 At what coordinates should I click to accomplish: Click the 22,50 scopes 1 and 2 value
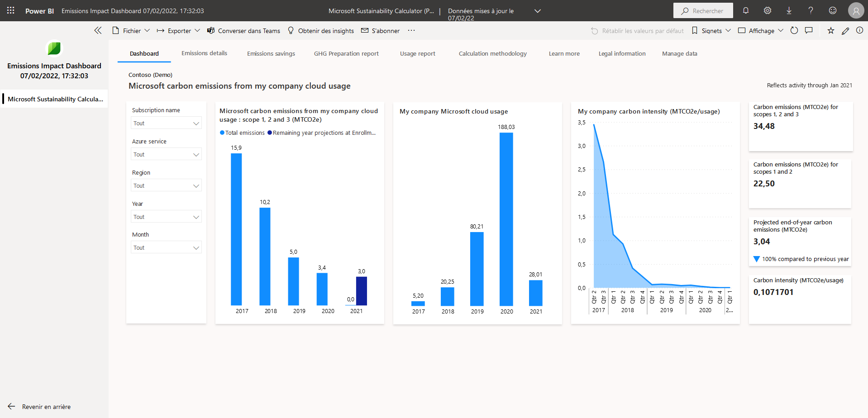(x=764, y=184)
